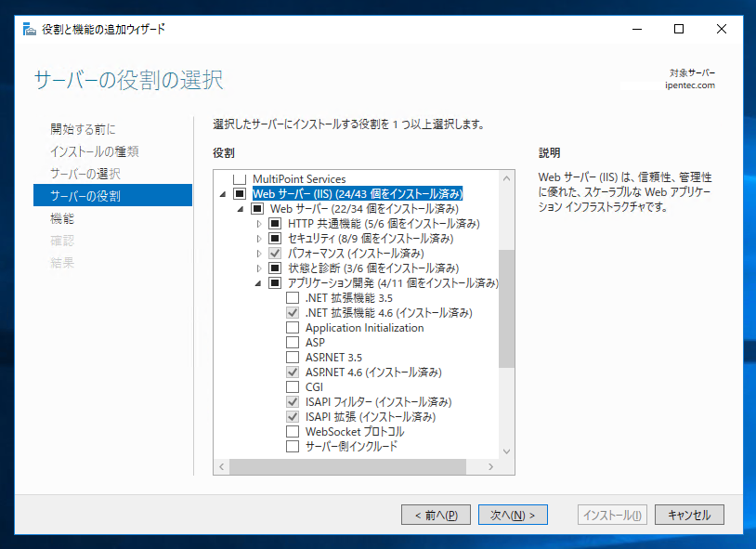Expand the 状態と診断 node
The height and width of the screenshot is (549, 756).
259,268
